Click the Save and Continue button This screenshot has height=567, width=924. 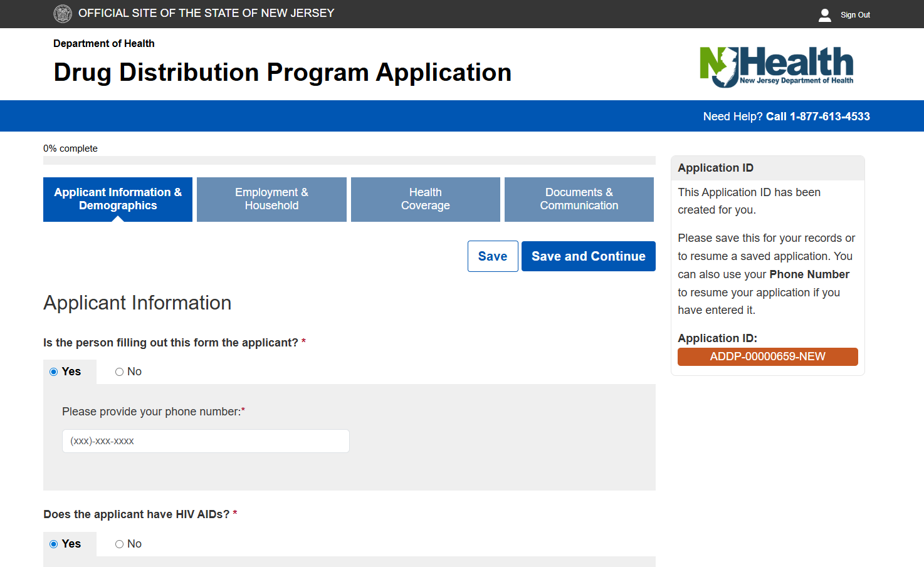coord(588,256)
